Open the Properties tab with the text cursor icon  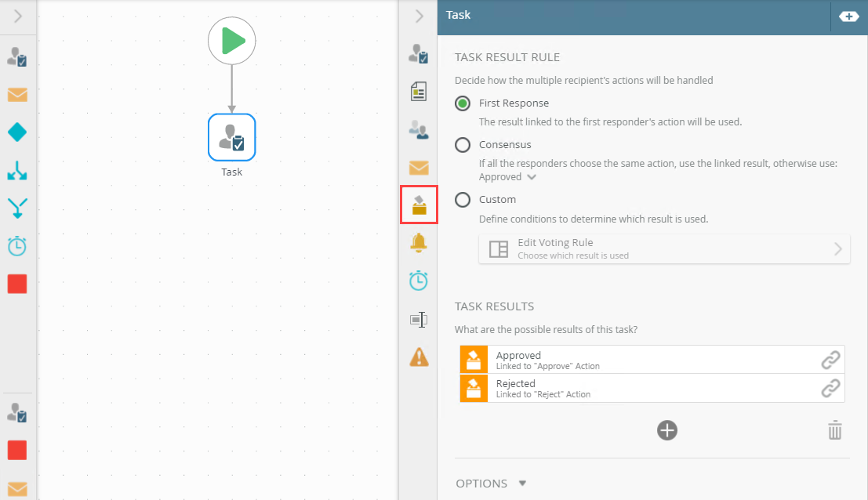pos(419,319)
